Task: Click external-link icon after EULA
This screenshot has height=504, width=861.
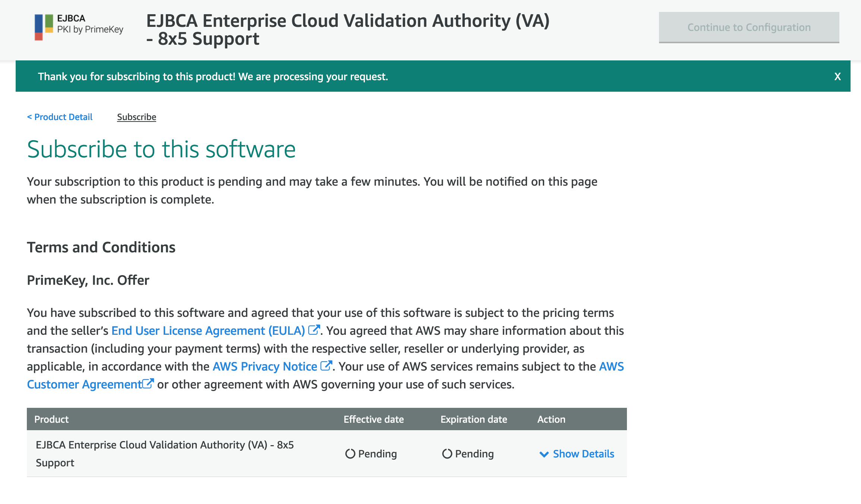Action: (x=314, y=330)
